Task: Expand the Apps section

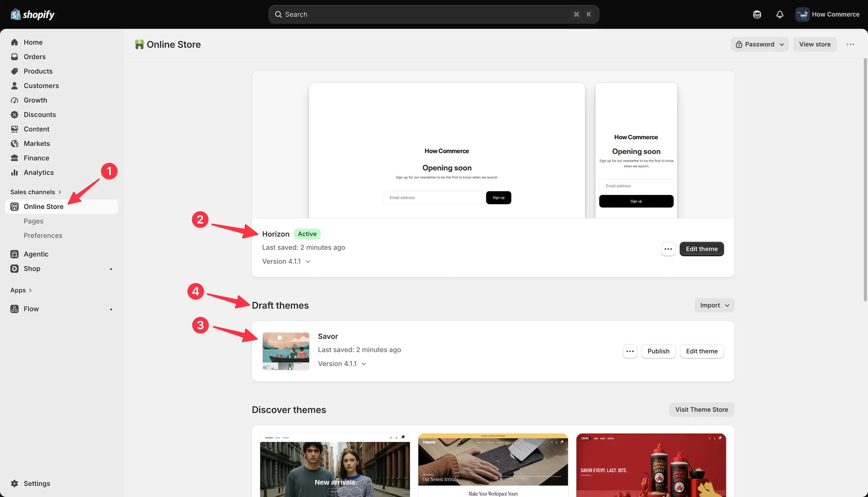Action: 21,290
